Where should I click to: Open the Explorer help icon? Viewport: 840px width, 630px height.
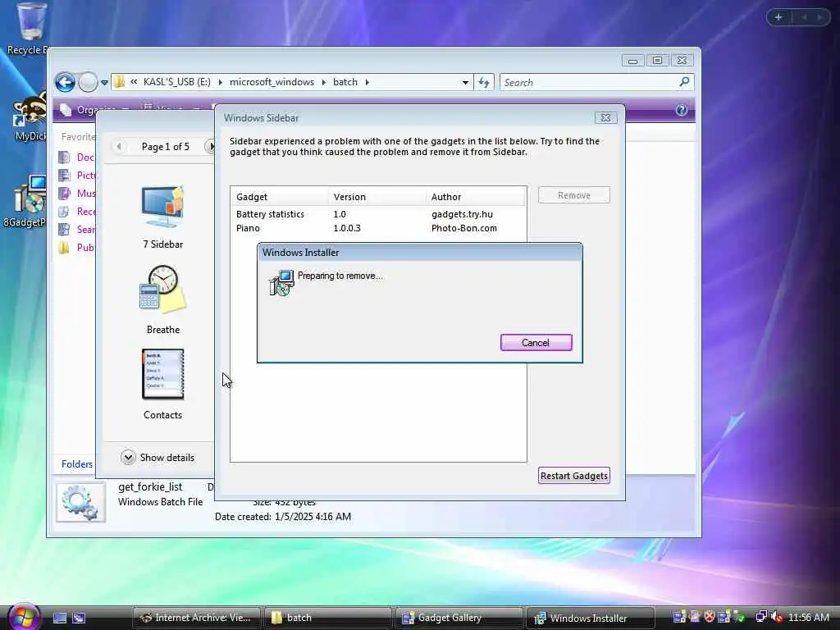[682, 111]
